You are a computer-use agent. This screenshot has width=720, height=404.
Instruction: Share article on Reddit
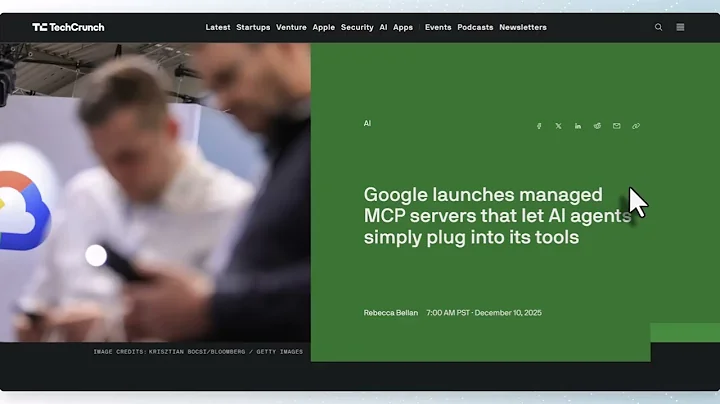click(x=597, y=126)
